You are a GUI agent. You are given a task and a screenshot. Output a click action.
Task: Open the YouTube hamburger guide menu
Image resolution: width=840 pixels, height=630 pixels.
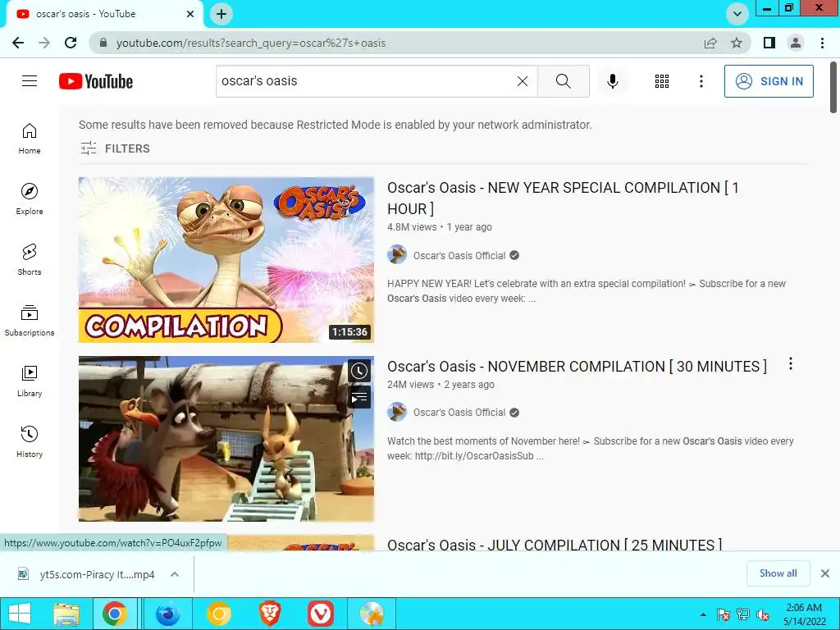[30, 81]
